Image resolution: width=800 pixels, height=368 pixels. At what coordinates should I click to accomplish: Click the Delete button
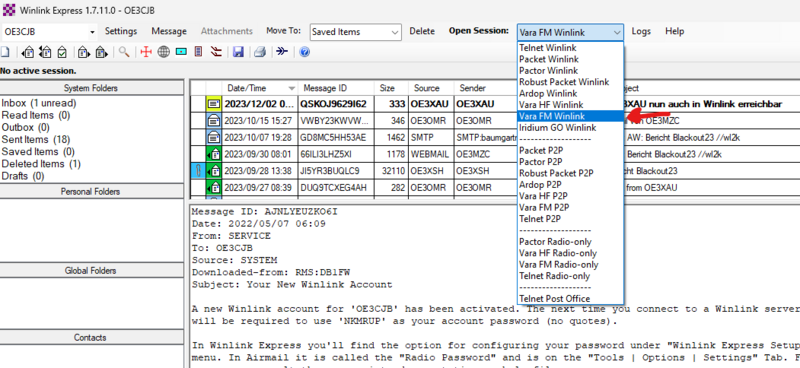coord(422,31)
